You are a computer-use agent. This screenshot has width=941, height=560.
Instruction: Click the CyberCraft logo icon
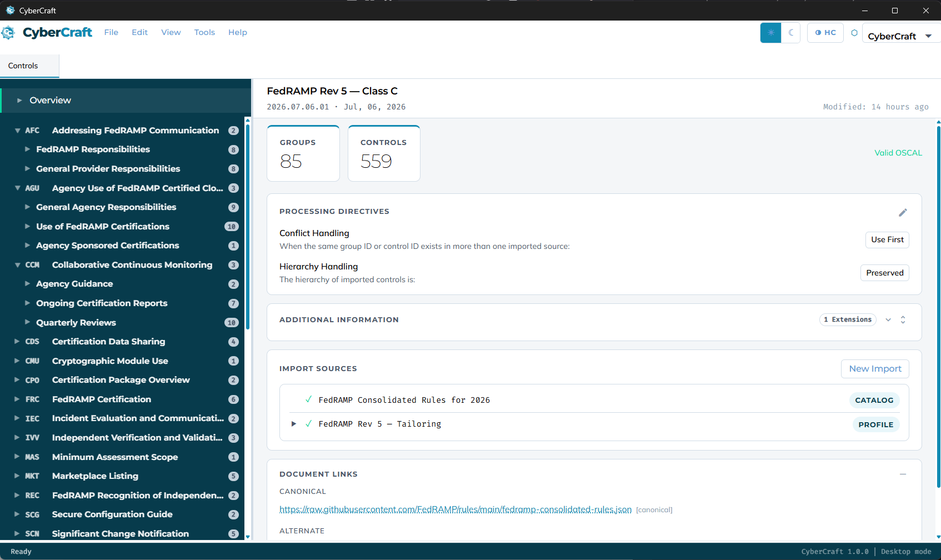click(x=8, y=33)
